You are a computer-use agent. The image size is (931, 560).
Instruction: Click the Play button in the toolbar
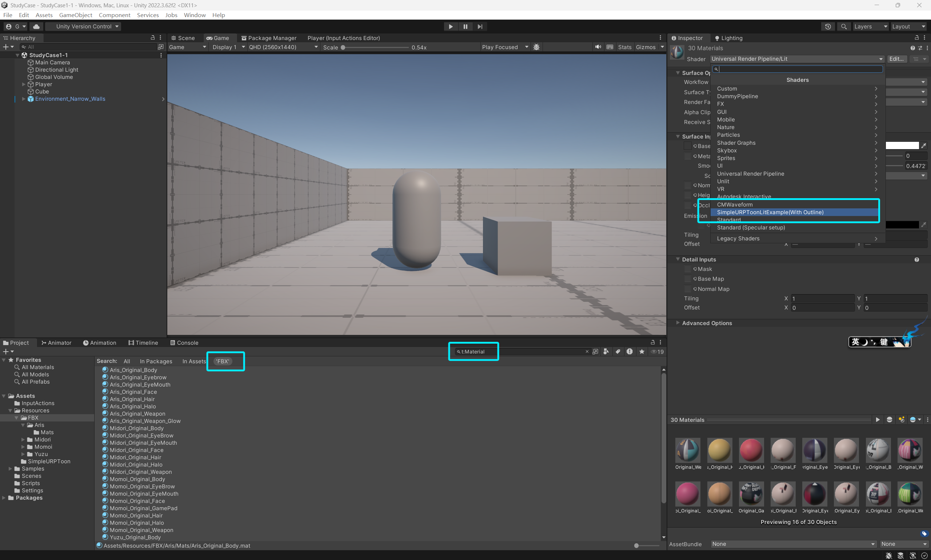pos(451,27)
